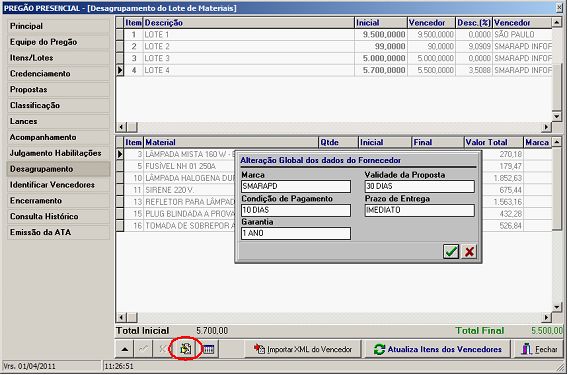Click the materials grid scroll up arrow
The image size is (568, 375).
[x=557, y=142]
